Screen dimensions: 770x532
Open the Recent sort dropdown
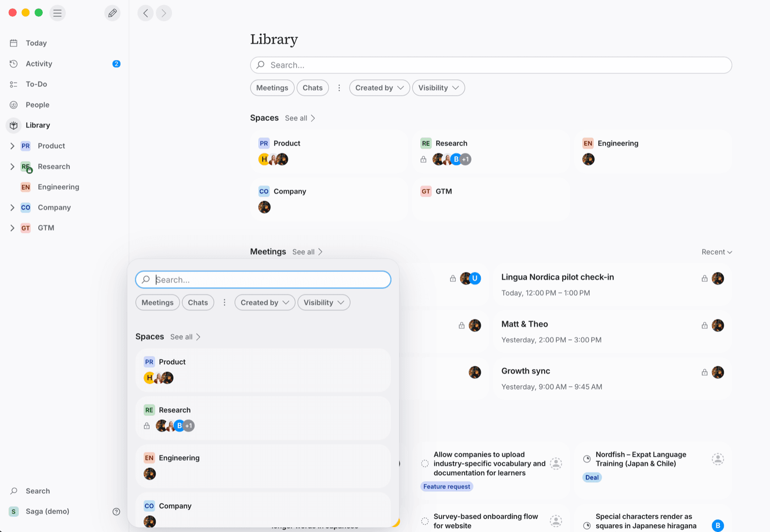(x=717, y=252)
